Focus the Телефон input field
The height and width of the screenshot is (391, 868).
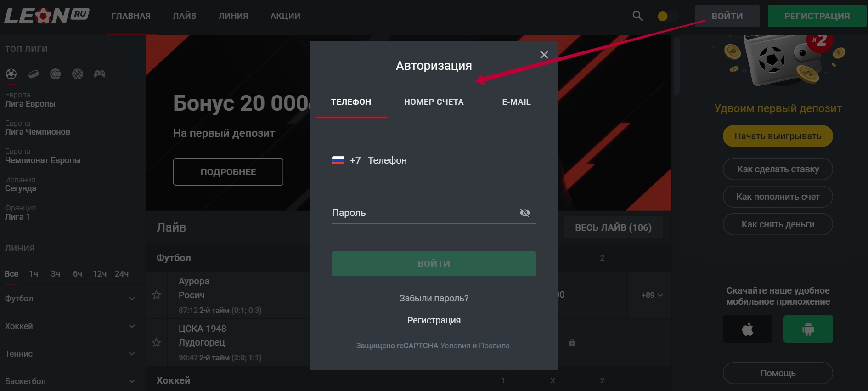point(451,160)
